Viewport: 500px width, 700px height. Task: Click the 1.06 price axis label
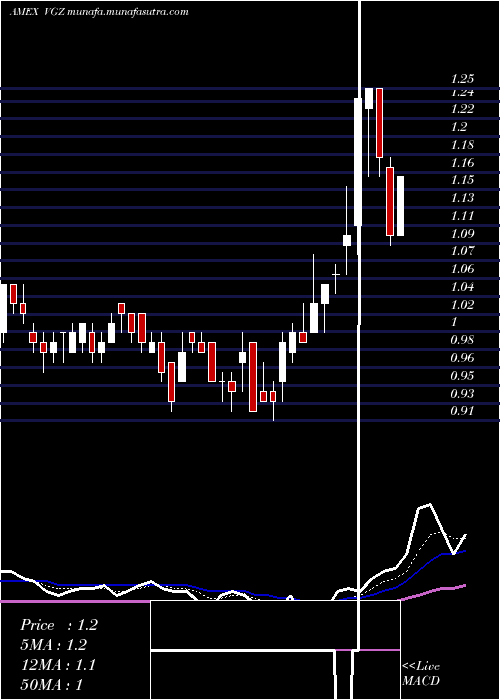pos(462,268)
